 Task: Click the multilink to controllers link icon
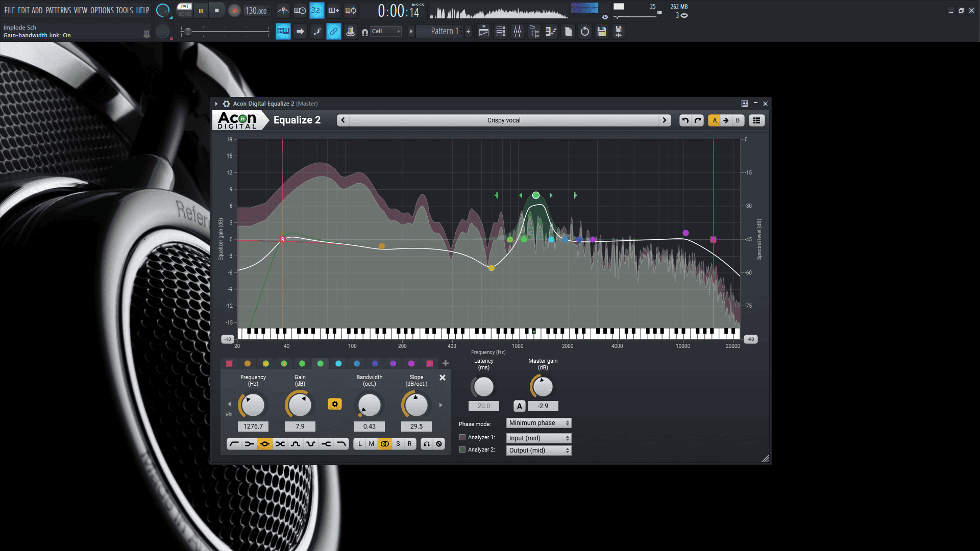[334, 32]
